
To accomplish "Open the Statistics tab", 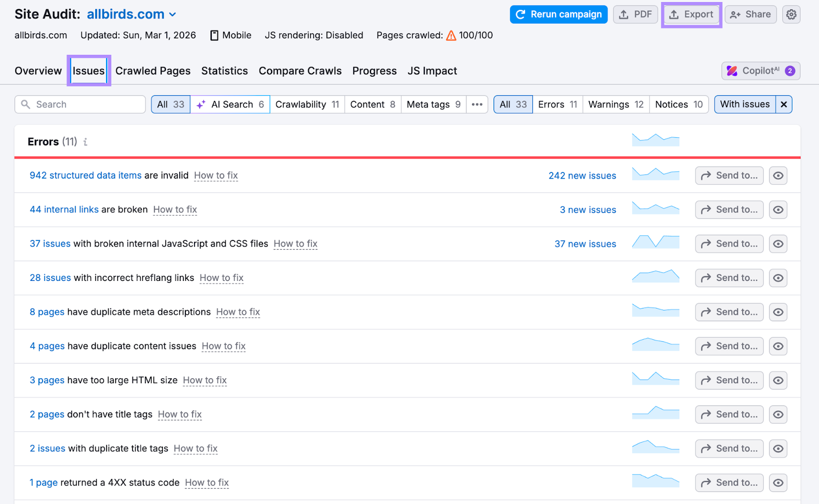I will pos(224,71).
